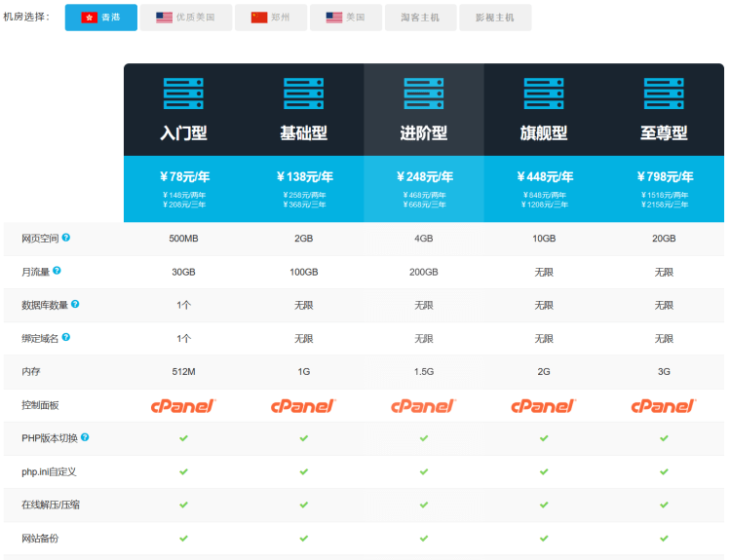Screen dimensions: 731x560
Task: Open help icon next to 绑定域名
Action: (x=66, y=337)
